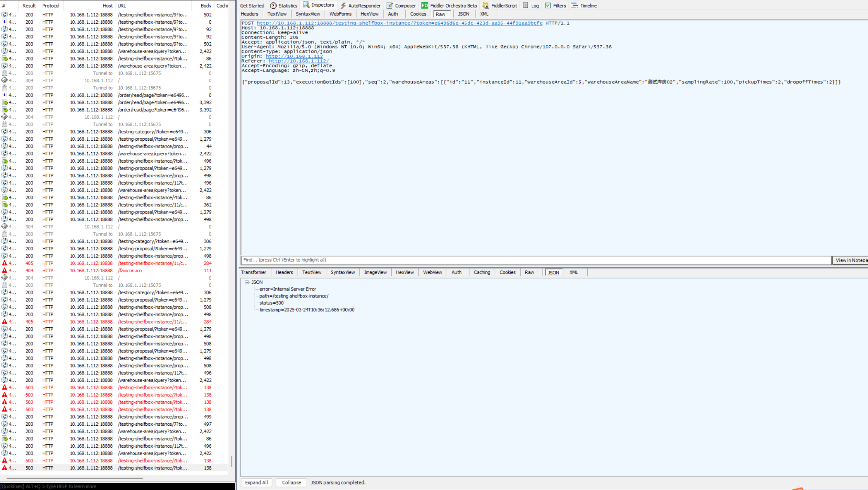Viewport: 868px width, 490px height.
Task: Collapse the JSON root tree node
Action: 246,282
